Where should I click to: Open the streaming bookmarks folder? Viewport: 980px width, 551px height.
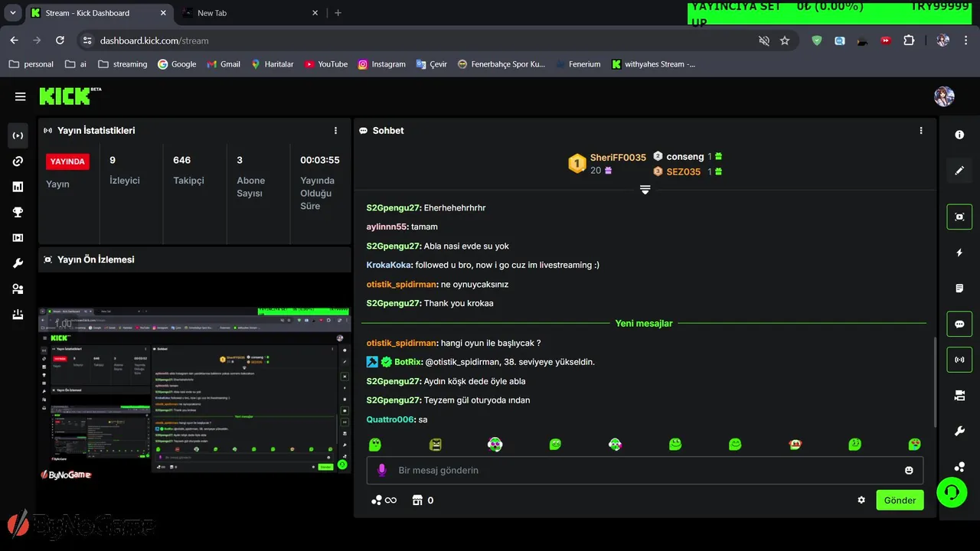(122, 64)
